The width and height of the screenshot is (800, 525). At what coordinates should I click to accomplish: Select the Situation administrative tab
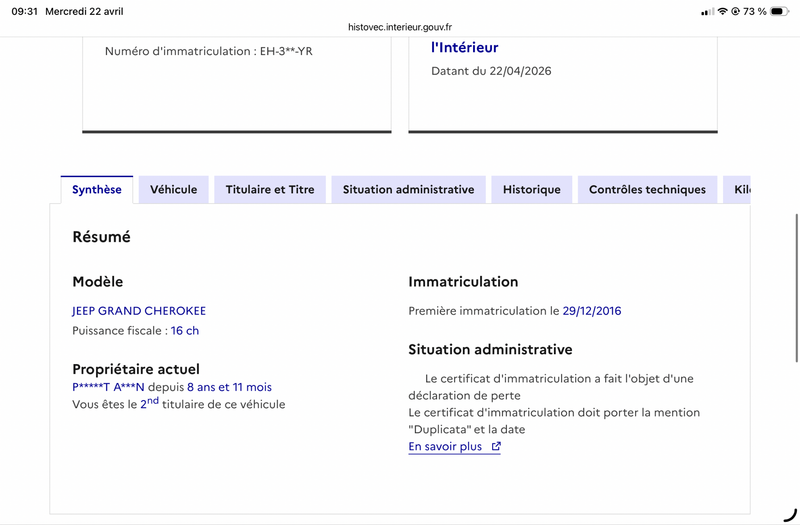click(408, 189)
